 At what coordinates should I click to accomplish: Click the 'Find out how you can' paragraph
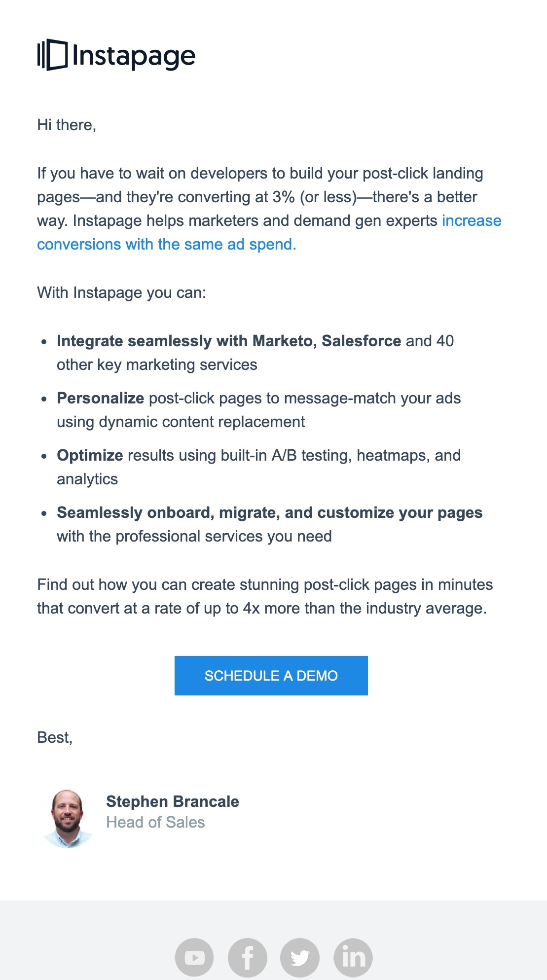tap(265, 596)
